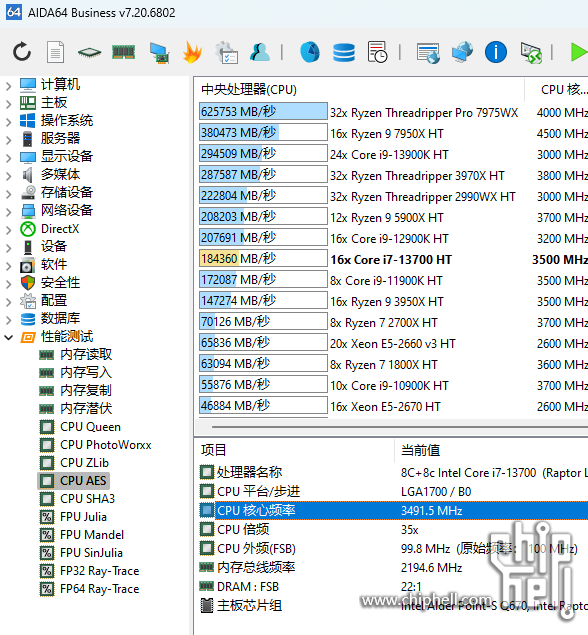Select 安全性 in the tree
This screenshot has width=588, height=635.
(x=60, y=282)
